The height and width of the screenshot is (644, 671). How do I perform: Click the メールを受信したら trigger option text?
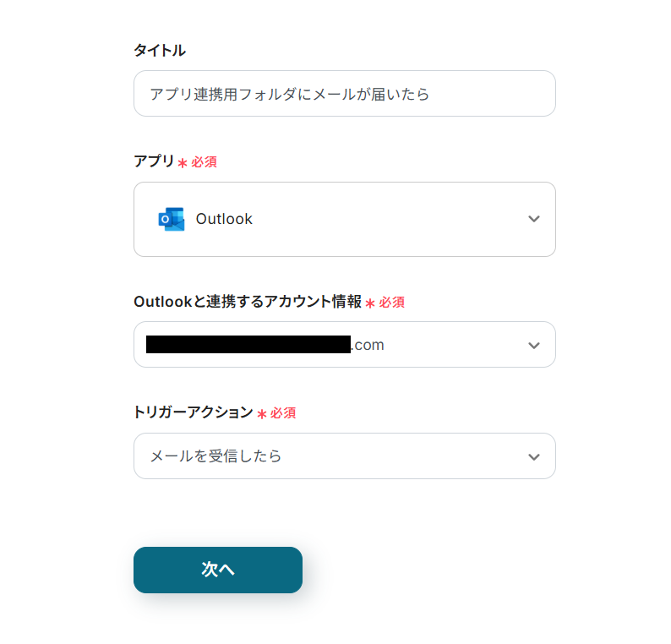click(x=215, y=456)
